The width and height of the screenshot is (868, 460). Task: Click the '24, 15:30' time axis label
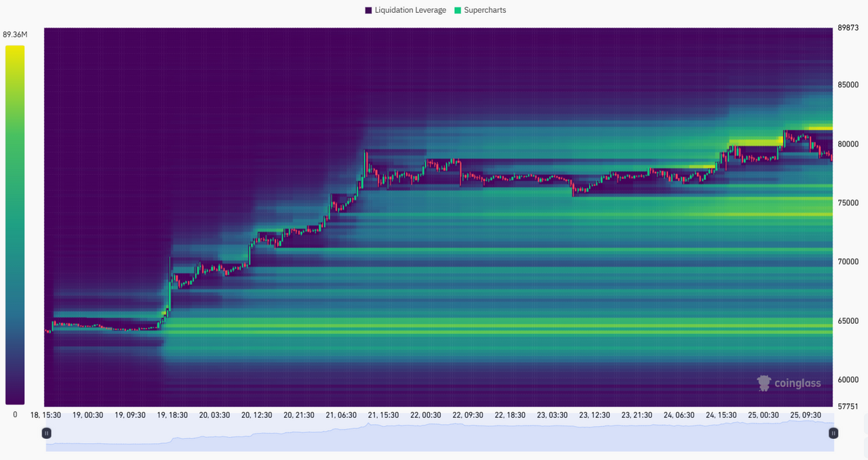click(721, 415)
